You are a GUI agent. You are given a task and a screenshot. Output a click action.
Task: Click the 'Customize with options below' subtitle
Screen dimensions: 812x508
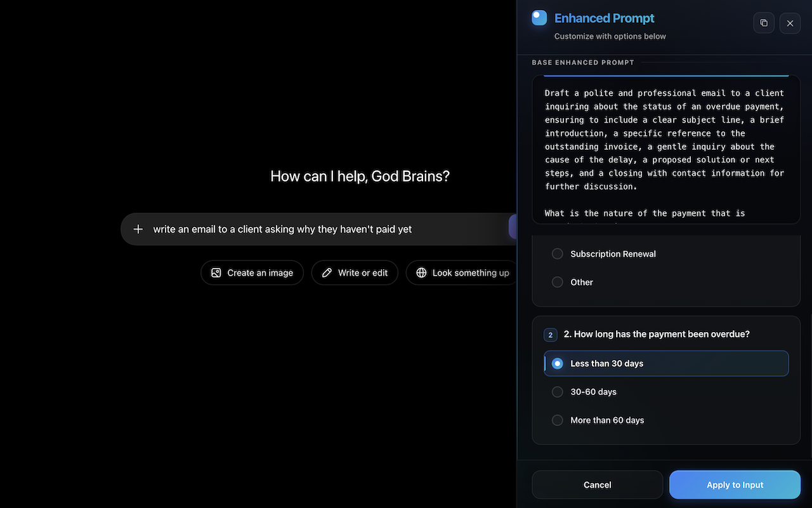pos(610,36)
